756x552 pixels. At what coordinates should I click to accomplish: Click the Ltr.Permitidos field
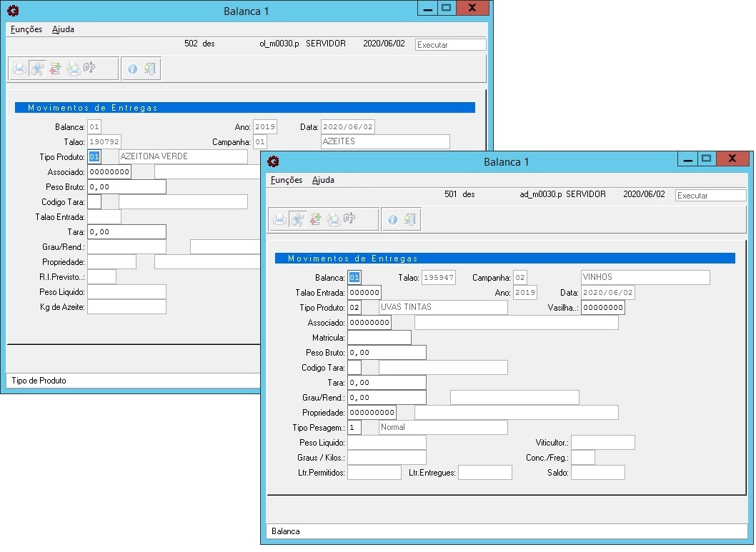click(x=374, y=473)
